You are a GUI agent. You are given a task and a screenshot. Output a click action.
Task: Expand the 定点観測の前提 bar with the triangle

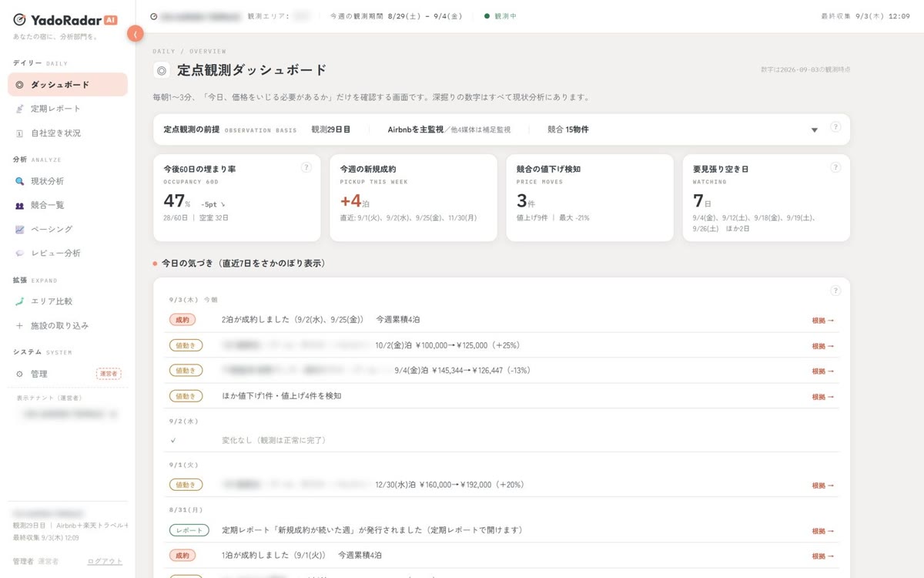coord(815,130)
